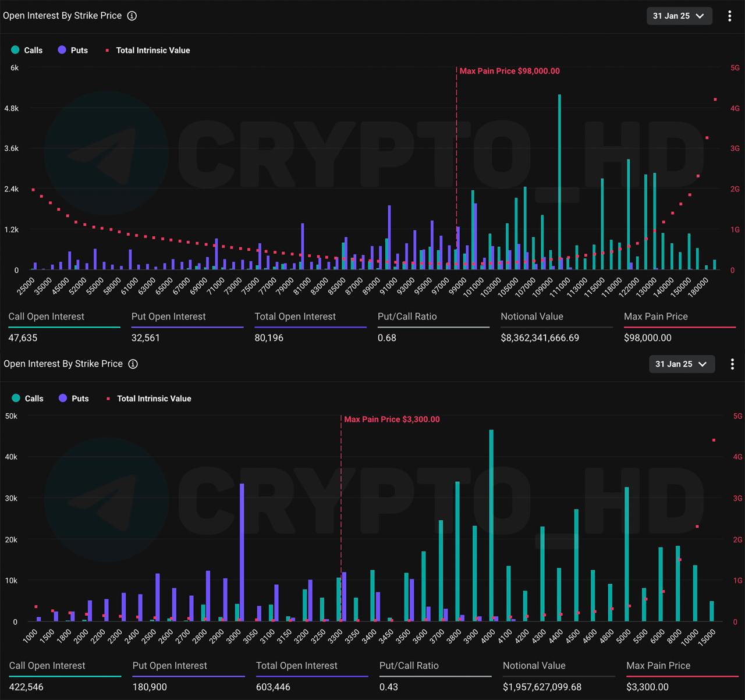This screenshot has width=745, height=700.
Task: Toggle Puts series in bottom chart legend
Action: [x=73, y=398]
